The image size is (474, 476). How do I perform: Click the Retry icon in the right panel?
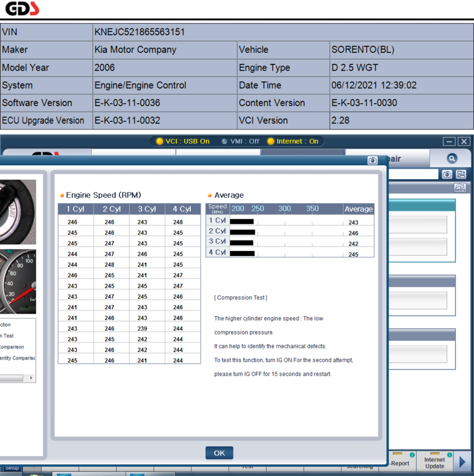coord(460,188)
